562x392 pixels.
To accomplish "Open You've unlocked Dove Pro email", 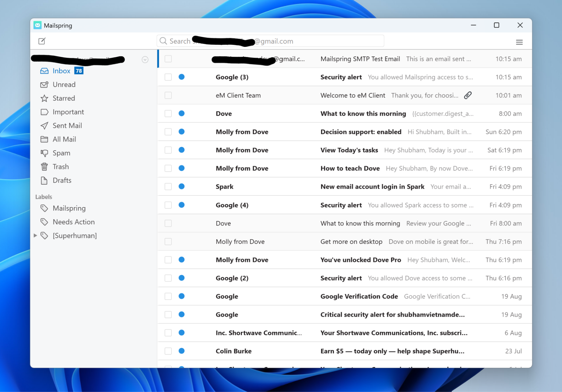I will [345, 260].
